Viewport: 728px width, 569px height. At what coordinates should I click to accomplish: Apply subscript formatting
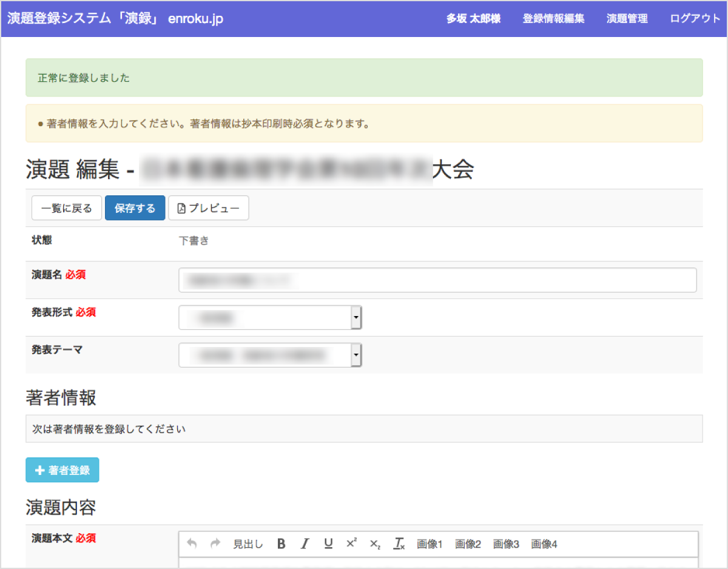click(375, 544)
